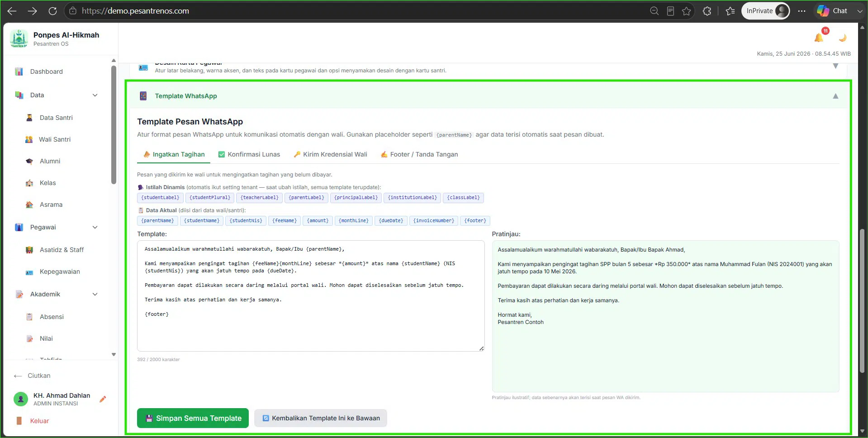
Task: Open the Nilai page
Action: click(x=46, y=338)
